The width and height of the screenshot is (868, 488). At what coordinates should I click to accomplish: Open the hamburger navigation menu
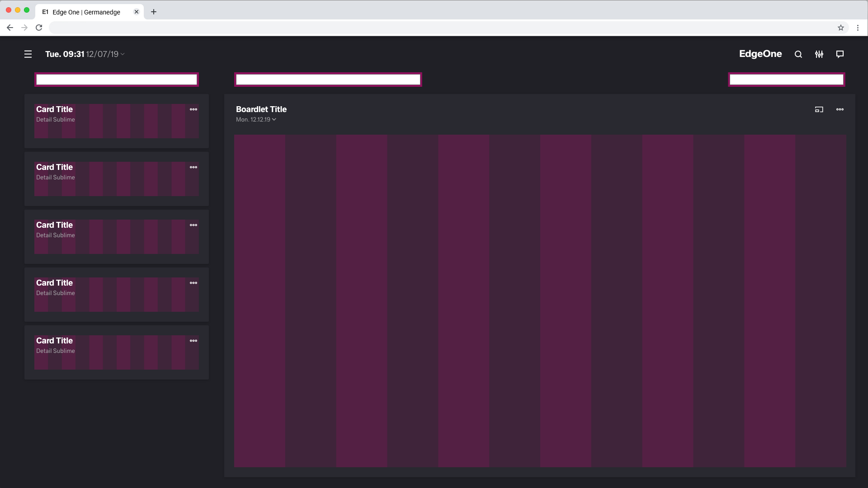click(x=28, y=54)
